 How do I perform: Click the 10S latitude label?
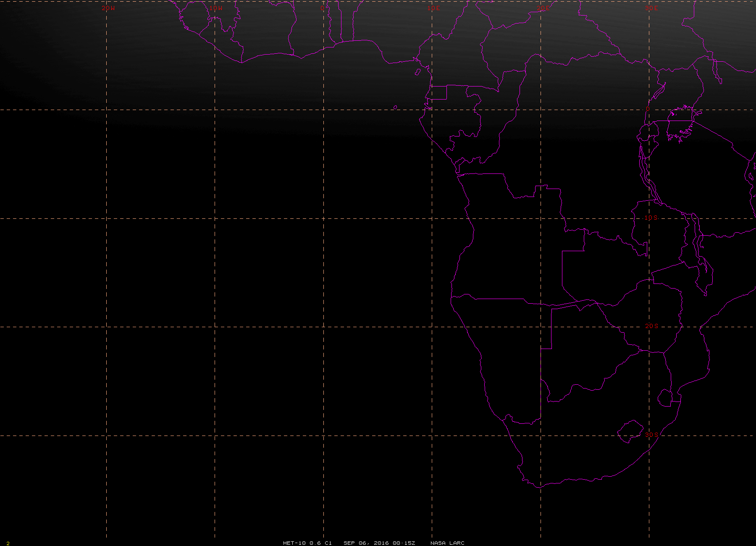[x=651, y=218]
